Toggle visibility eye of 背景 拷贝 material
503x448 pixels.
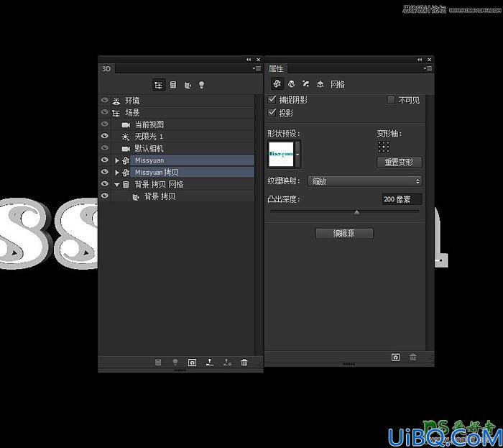[105, 196]
